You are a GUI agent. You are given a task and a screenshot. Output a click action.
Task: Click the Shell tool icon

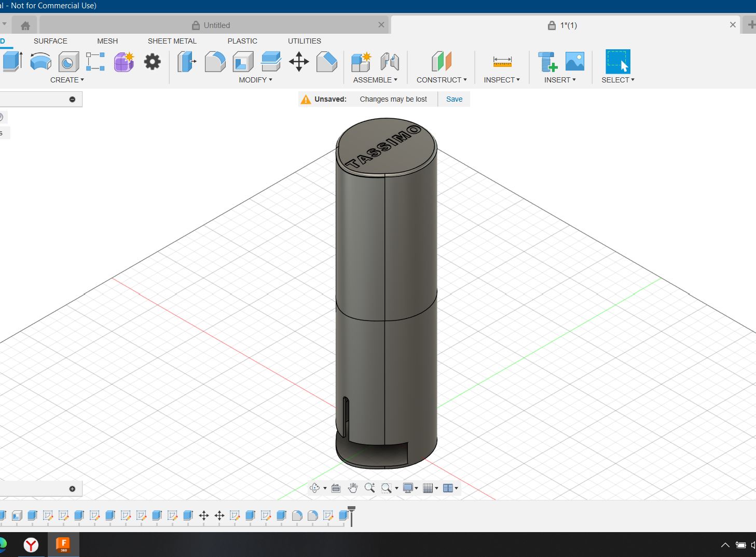[x=243, y=62]
